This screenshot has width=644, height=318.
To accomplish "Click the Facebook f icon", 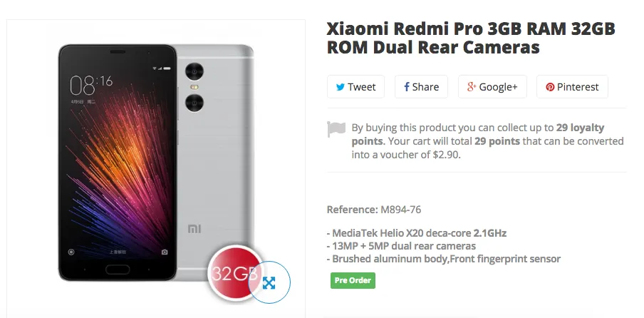I will 407,87.
